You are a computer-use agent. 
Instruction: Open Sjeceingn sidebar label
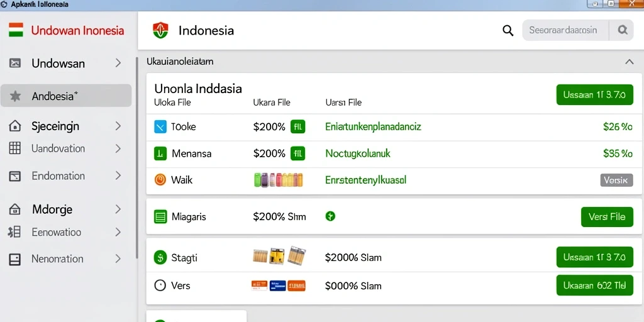(x=55, y=126)
